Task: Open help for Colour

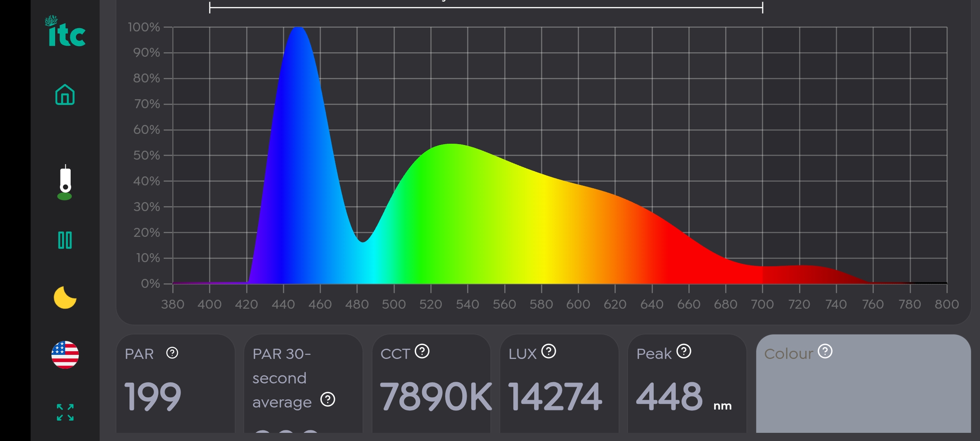Action: [825, 351]
